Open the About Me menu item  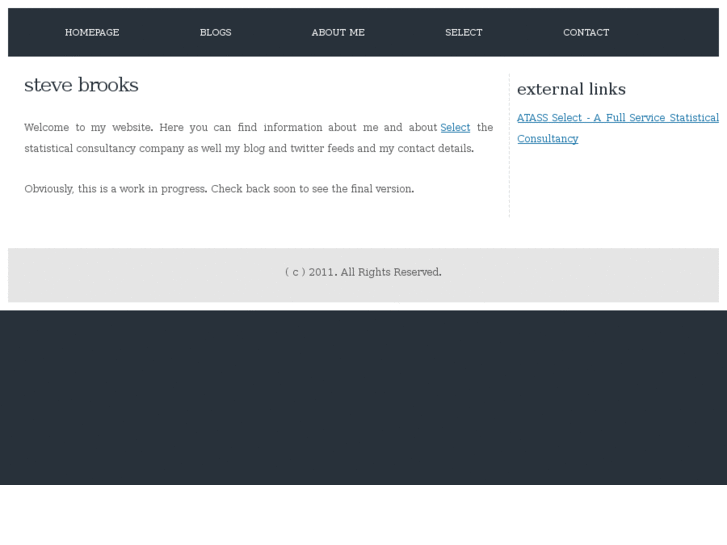coord(338,32)
